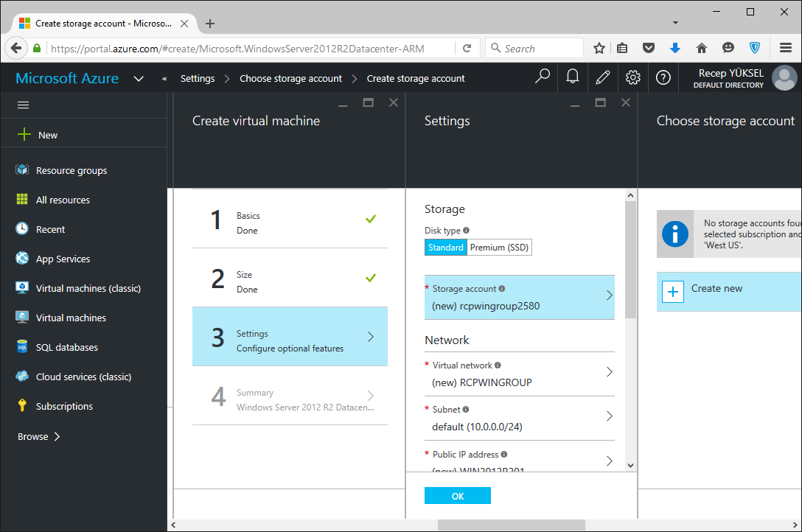Collapse breadcrumb with double chevron
This screenshot has width=802, height=532.
(x=164, y=79)
